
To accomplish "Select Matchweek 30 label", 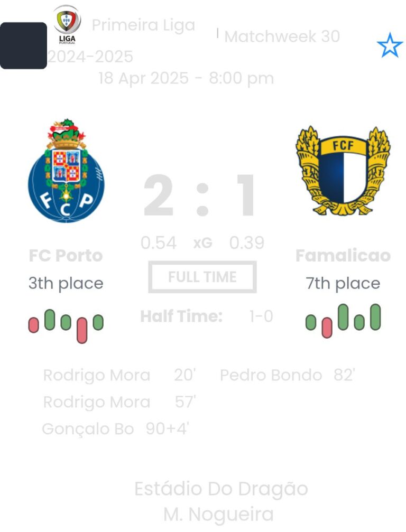I will pyautogui.click(x=282, y=36).
